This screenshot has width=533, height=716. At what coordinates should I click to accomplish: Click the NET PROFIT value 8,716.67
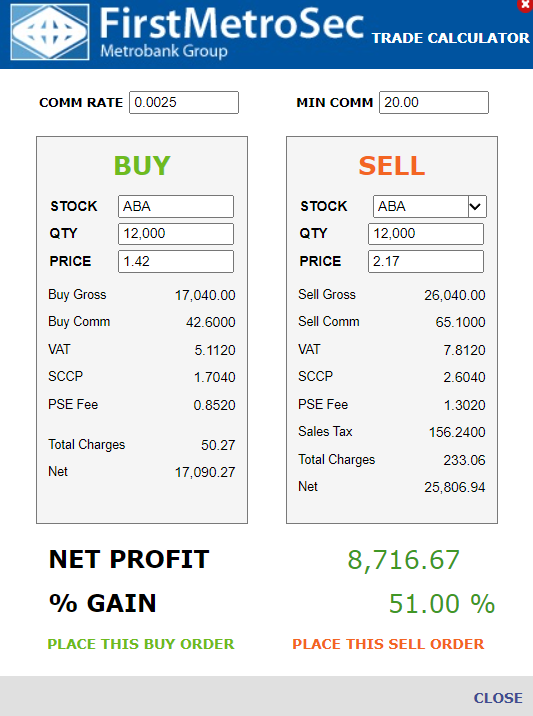403,560
